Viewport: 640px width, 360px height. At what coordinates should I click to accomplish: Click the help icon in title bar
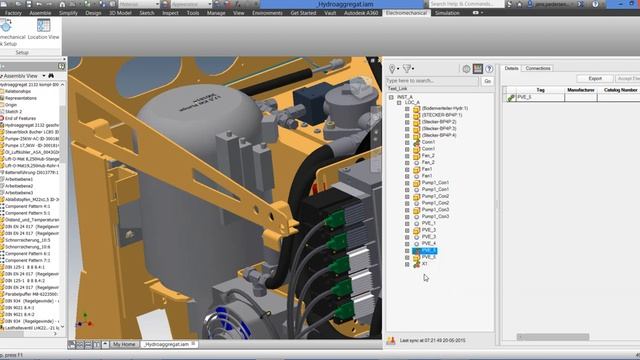pyautogui.click(x=596, y=4)
